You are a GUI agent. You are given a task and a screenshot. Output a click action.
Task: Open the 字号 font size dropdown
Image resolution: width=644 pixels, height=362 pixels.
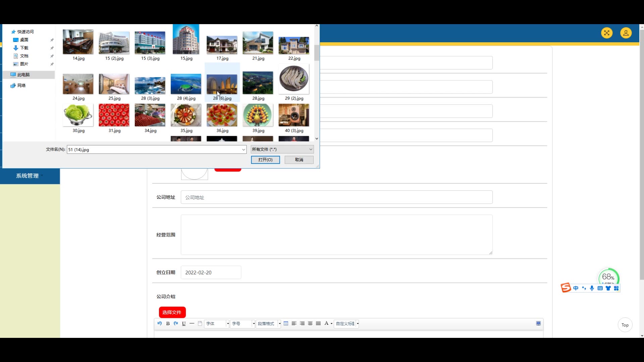[x=243, y=324]
